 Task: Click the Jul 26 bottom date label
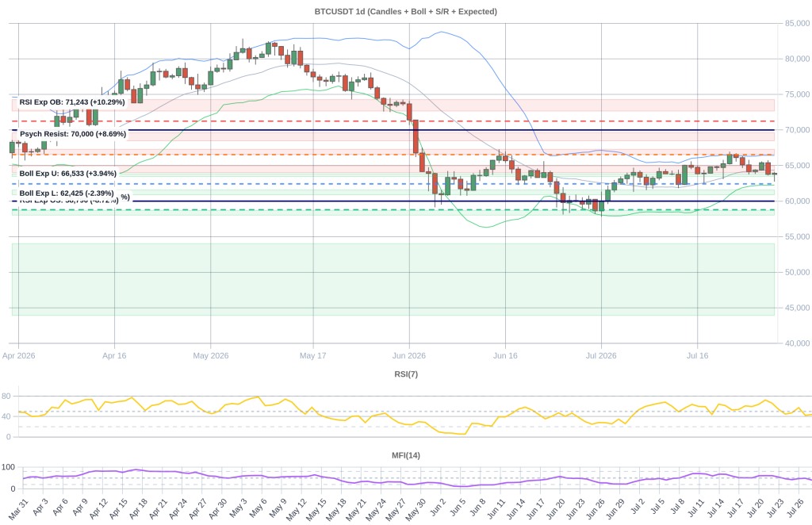[795, 508]
